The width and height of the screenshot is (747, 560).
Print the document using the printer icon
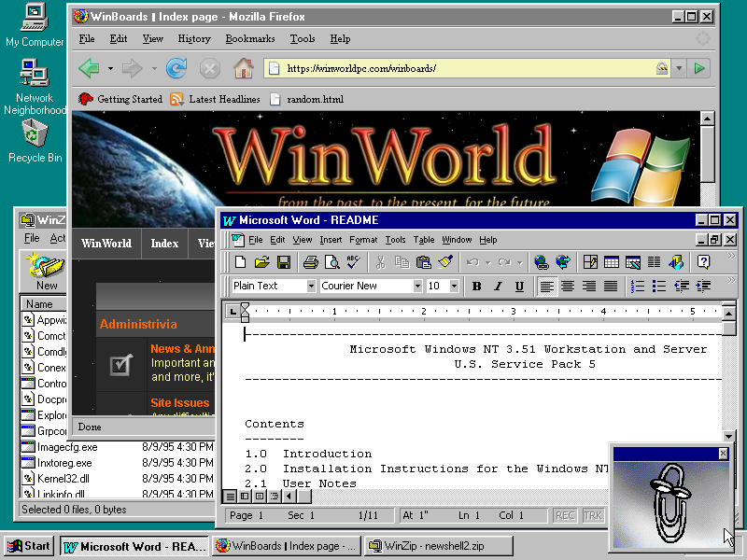coord(311,262)
